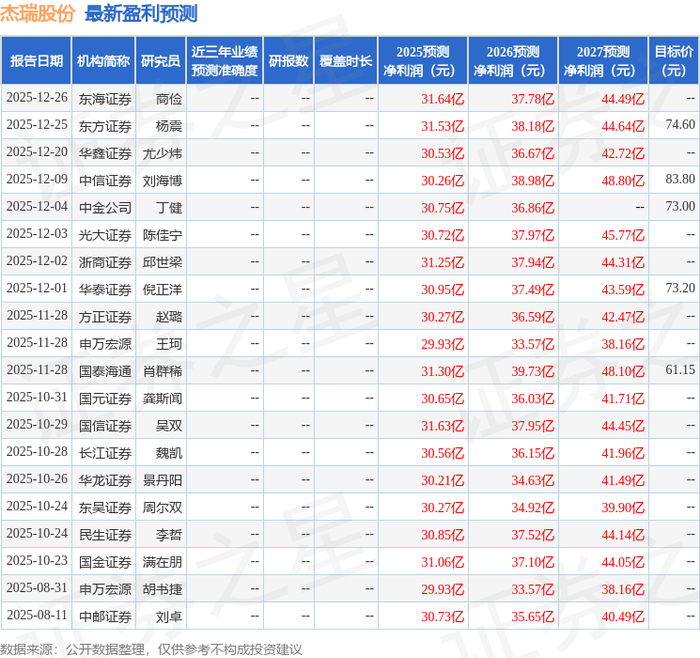Click the 目标价 column header

(673, 61)
